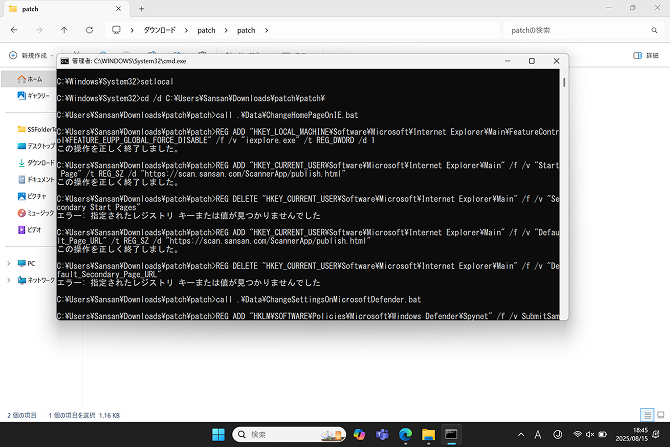Open Wi-Fi network tray icon
The height and width of the screenshot is (447, 670).
577,435
